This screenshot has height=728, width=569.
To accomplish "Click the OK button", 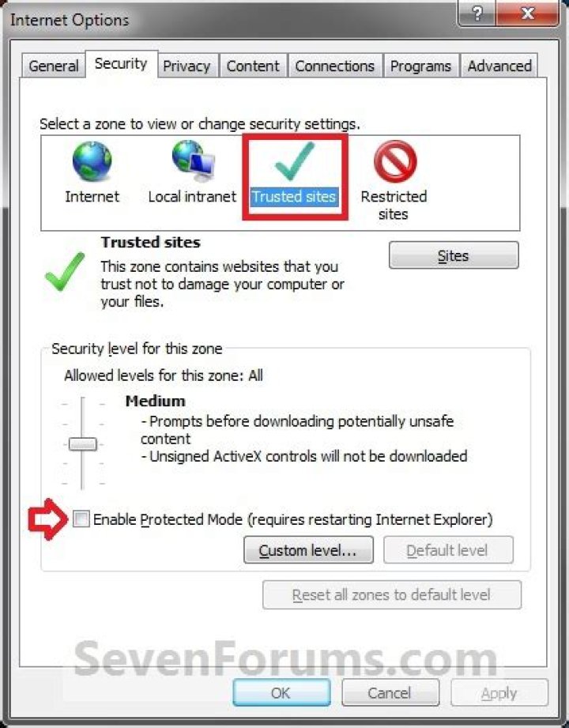I will [x=281, y=692].
